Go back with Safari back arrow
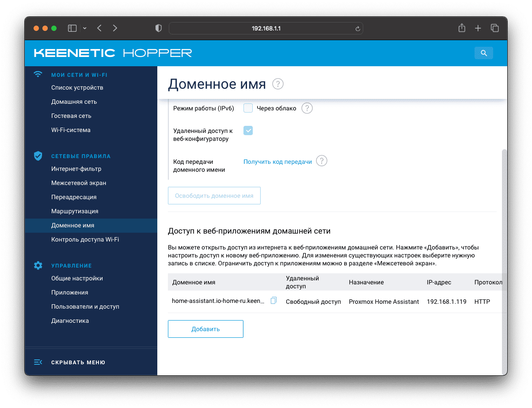The image size is (532, 408). click(99, 28)
